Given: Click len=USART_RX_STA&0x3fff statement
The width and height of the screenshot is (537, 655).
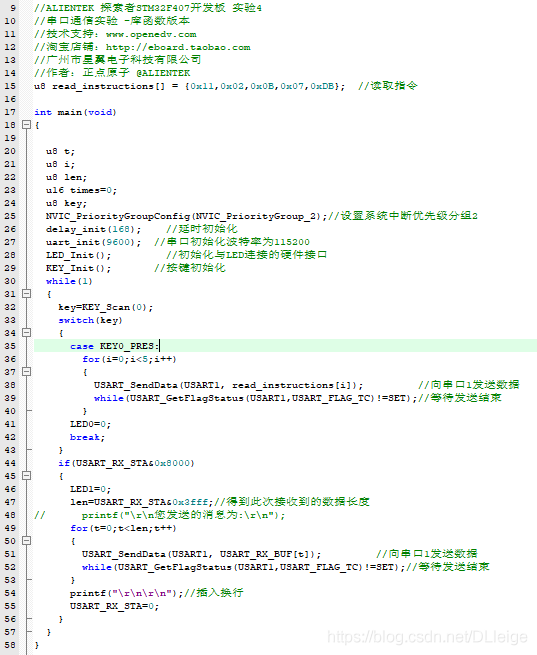Looking at the screenshot, I should [x=142, y=502].
